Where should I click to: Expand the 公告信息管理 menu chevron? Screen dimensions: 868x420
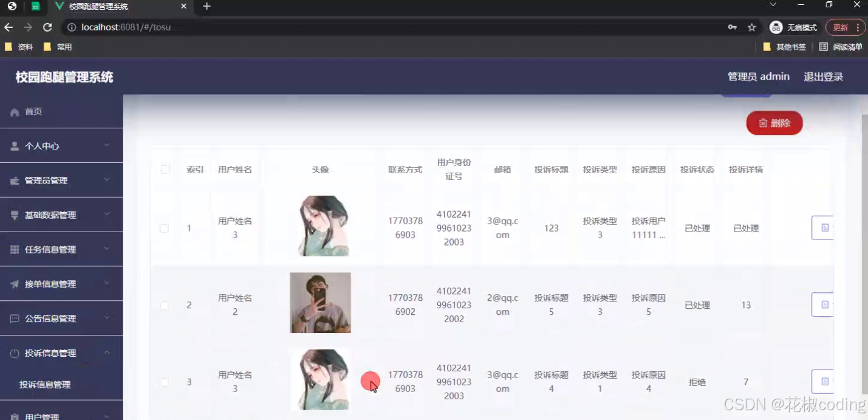click(107, 318)
